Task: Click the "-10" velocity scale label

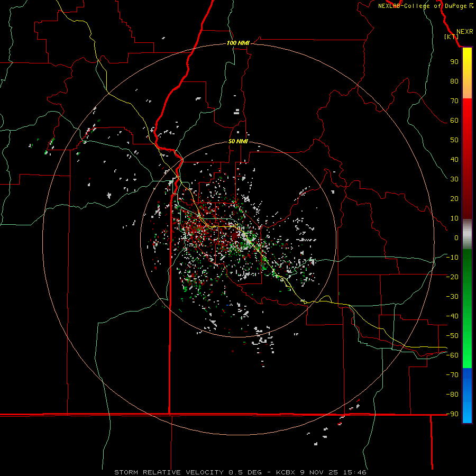Action: coord(452,258)
